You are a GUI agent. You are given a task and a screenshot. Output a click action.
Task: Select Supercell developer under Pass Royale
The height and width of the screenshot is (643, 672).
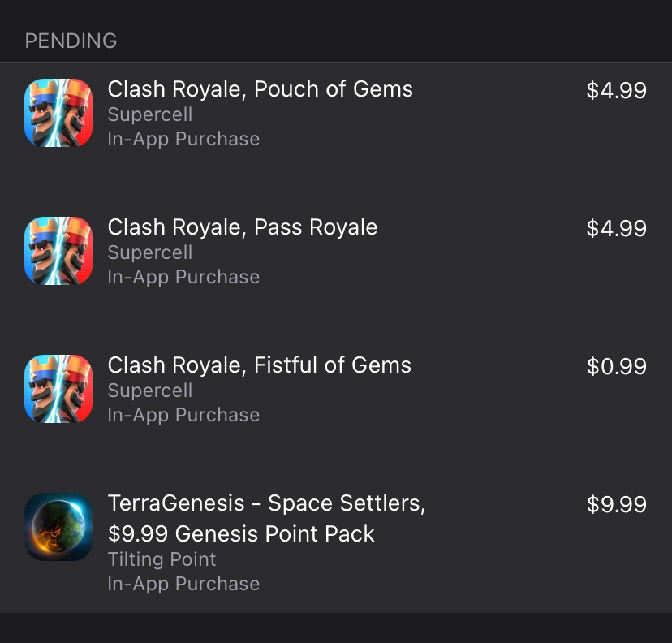pyautogui.click(x=150, y=252)
